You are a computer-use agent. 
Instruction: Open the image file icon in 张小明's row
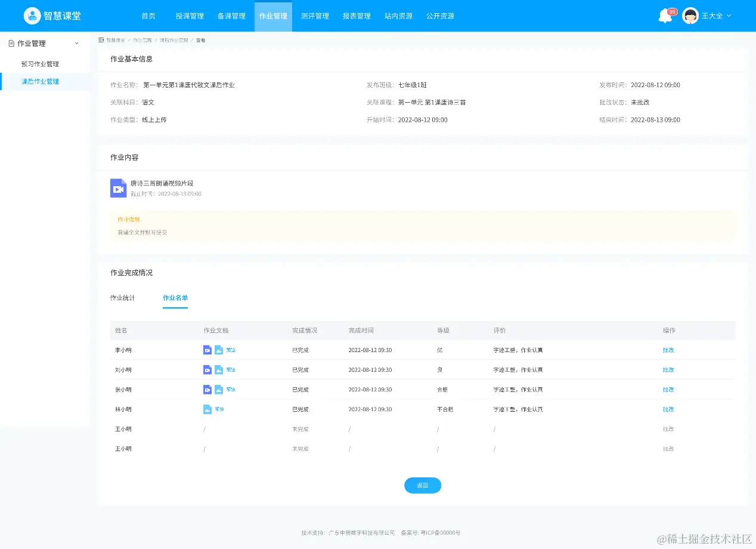(219, 390)
